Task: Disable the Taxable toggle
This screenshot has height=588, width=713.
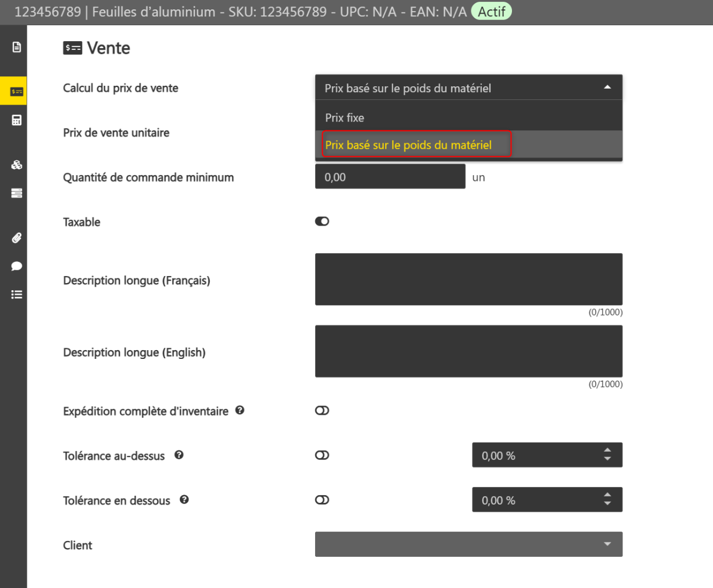Action: pos(322,221)
